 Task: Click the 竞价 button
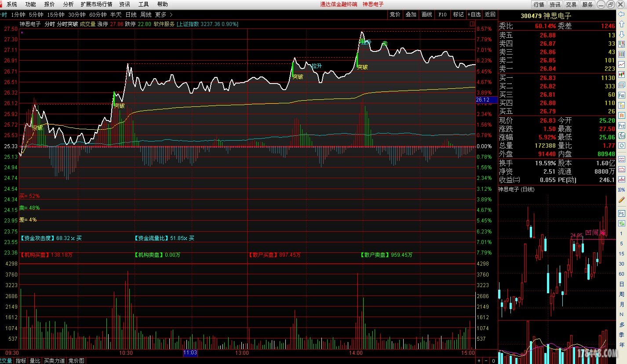tap(395, 15)
